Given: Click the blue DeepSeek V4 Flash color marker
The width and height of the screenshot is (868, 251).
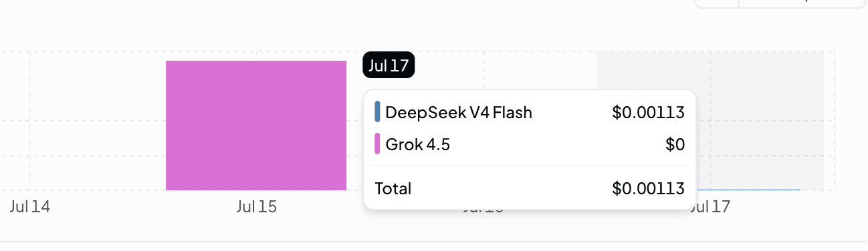Looking at the screenshot, I should coord(377,112).
